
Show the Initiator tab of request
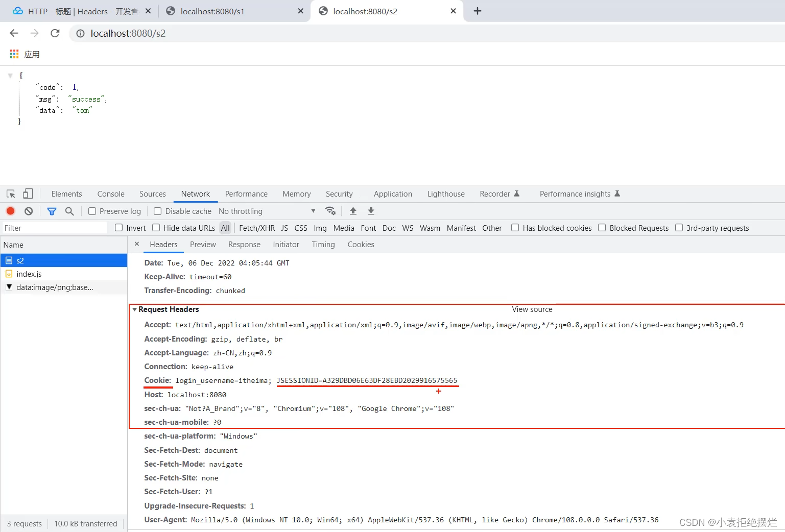click(x=286, y=245)
